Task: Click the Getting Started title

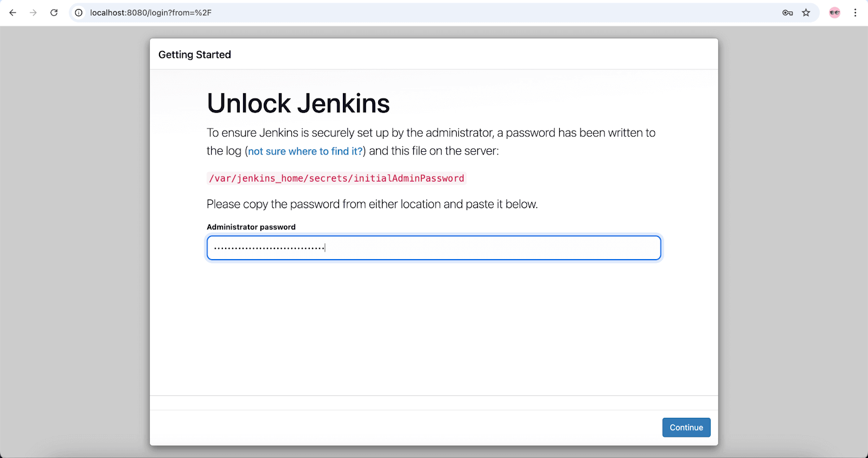Action: point(195,55)
